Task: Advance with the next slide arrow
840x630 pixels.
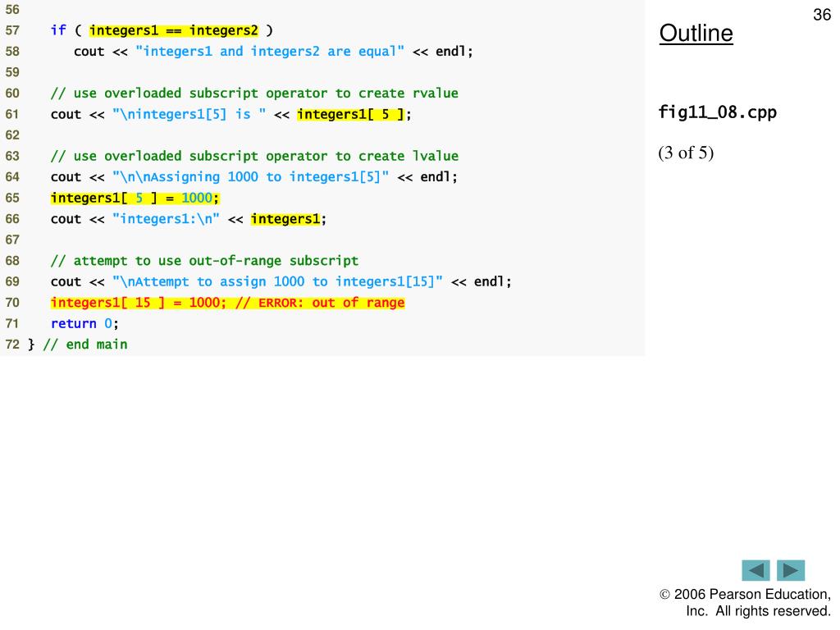Action: click(x=791, y=570)
